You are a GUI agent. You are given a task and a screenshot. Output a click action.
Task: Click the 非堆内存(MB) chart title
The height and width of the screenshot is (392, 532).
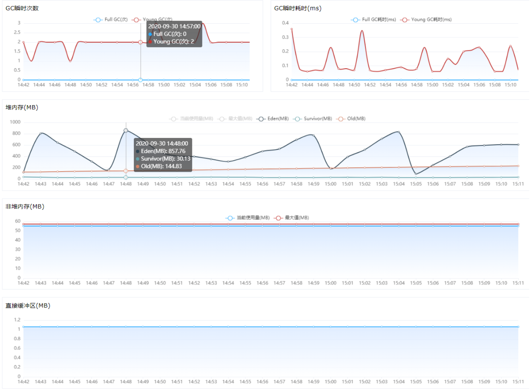tap(25, 207)
